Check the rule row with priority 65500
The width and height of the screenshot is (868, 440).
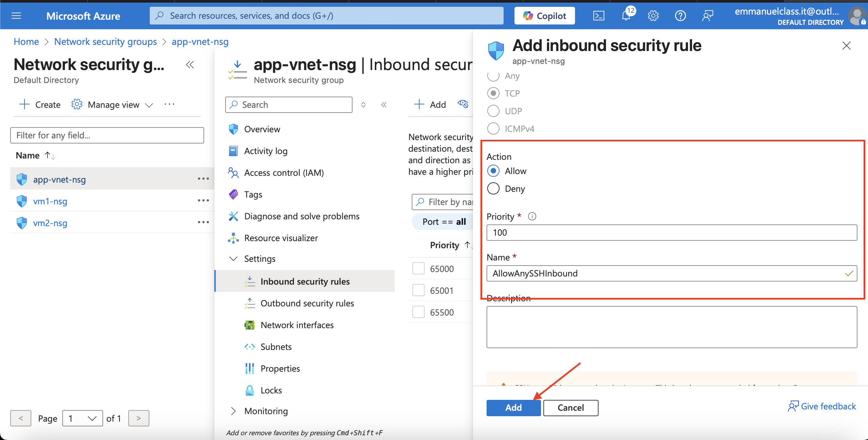(418, 312)
